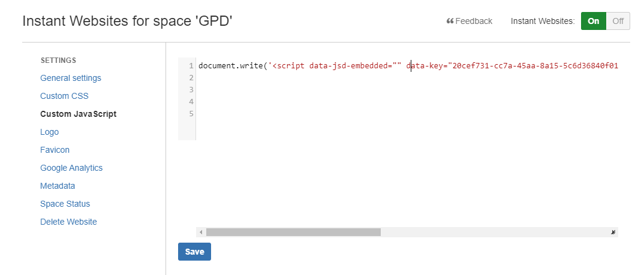Image resolution: width=644 pixels, height=275 pixels.
Task: Open General settings
Action: coord(71,78)
